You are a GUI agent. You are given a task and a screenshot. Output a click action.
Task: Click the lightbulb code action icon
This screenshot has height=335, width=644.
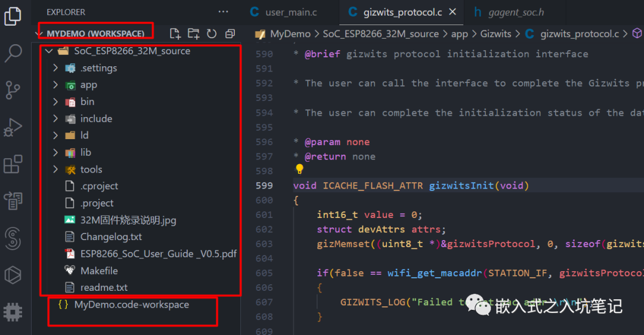coord(299,169)
